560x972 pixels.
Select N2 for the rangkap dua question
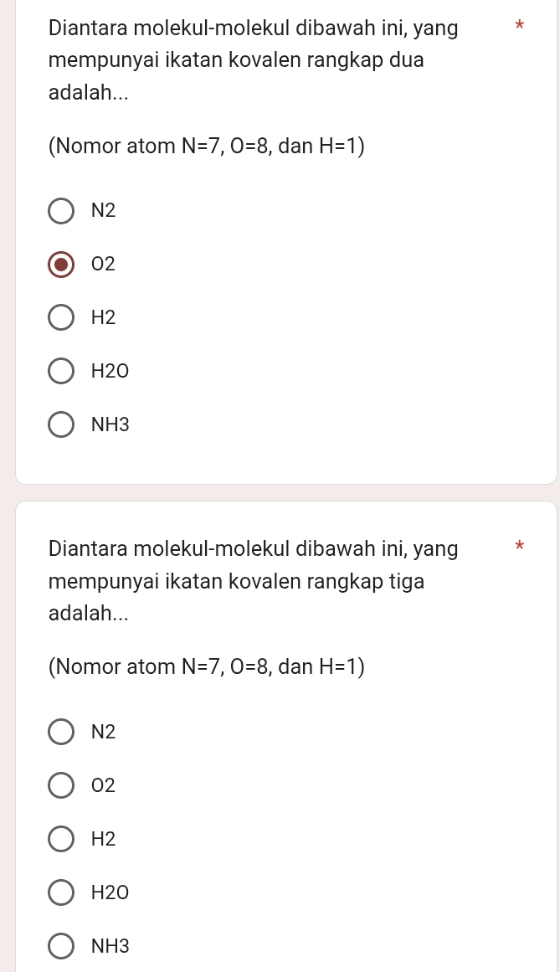[61, 211]
